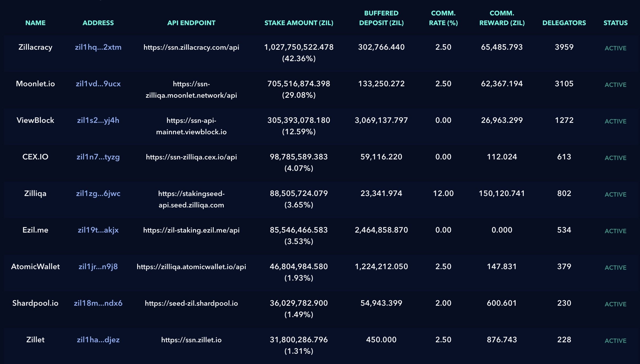
Task: Select the Zillet name cell
Action: [35, 340]
